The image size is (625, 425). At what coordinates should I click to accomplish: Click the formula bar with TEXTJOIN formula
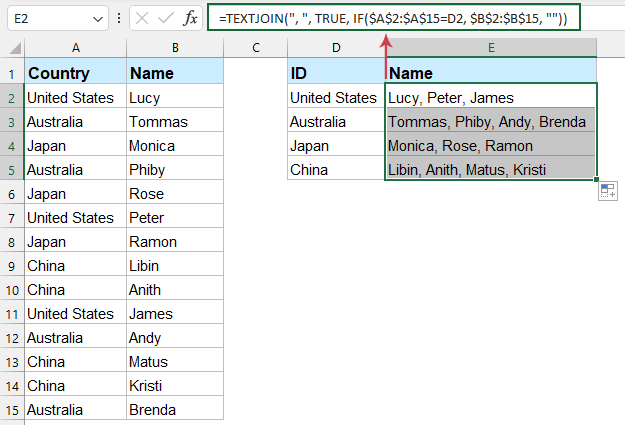pyautogui.click(x=394, y=18)
